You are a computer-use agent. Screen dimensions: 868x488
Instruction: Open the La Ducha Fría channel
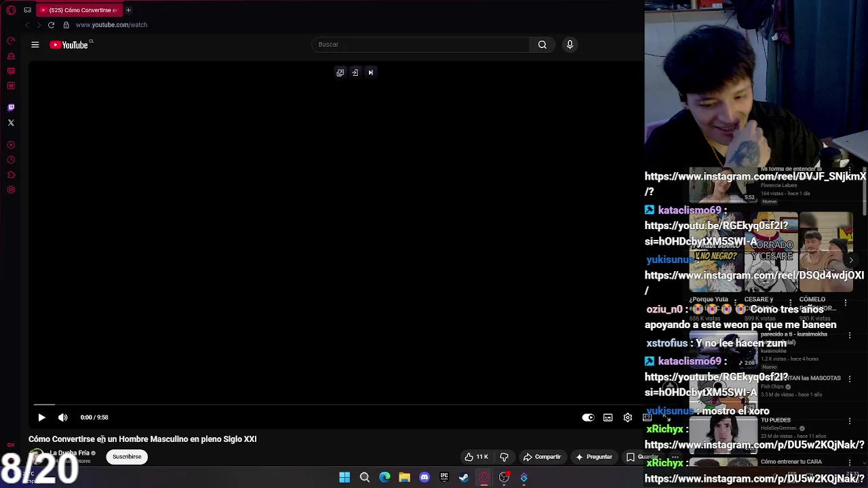pos(70,453)
